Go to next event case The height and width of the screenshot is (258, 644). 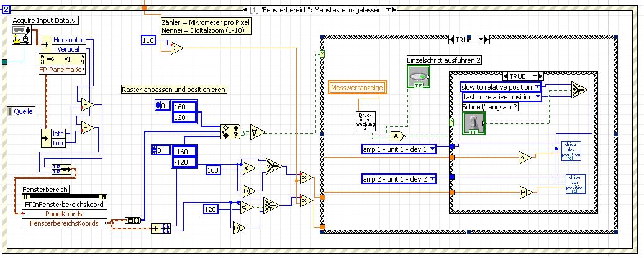pos(395,10)
